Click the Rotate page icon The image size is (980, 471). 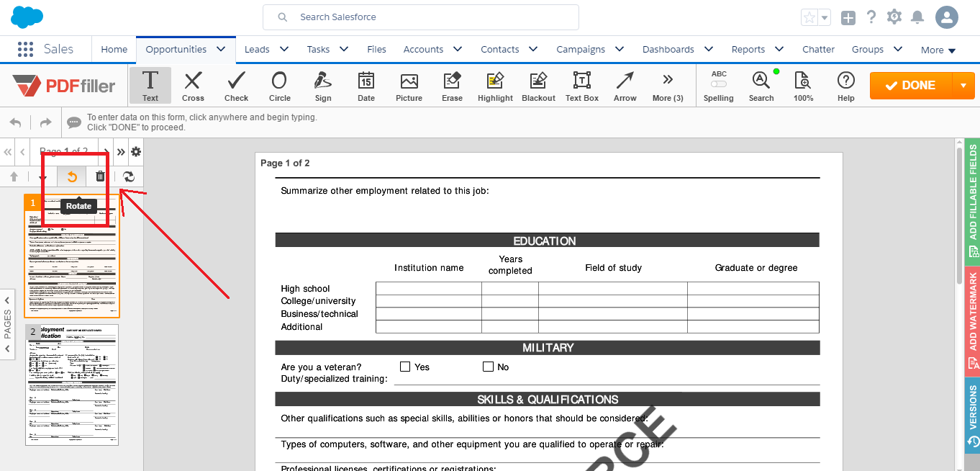pyautogui.click(x=72, y=176)
